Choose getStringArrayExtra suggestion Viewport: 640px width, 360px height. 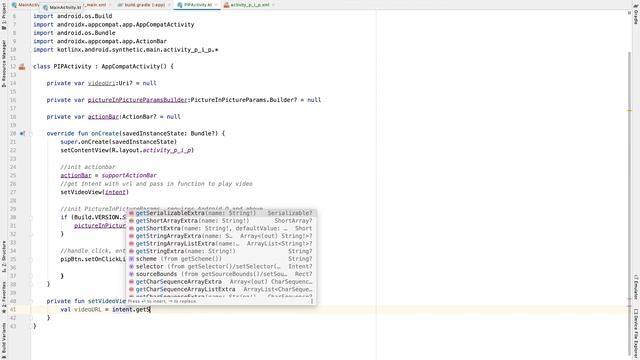[x=221, y=236]
